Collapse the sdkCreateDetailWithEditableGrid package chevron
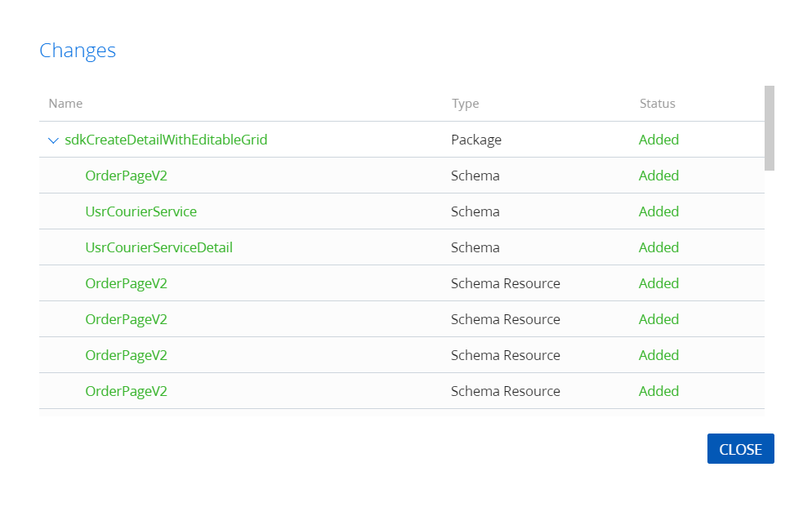This screenshot has height=507, width=812. (53, 140)
